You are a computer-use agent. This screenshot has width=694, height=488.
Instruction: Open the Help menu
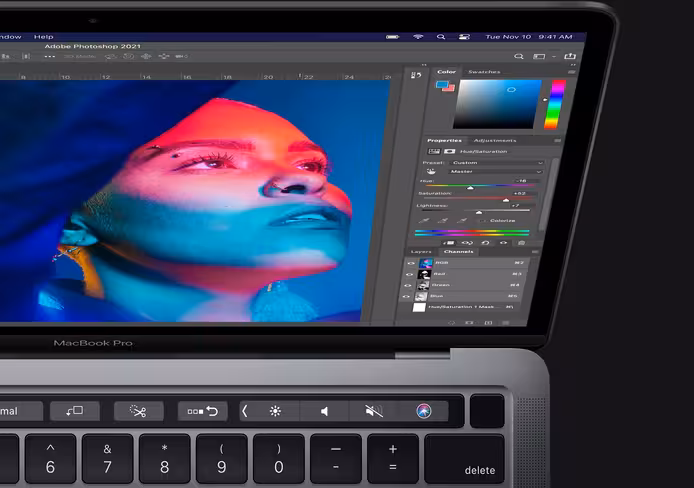click(43, 37)
